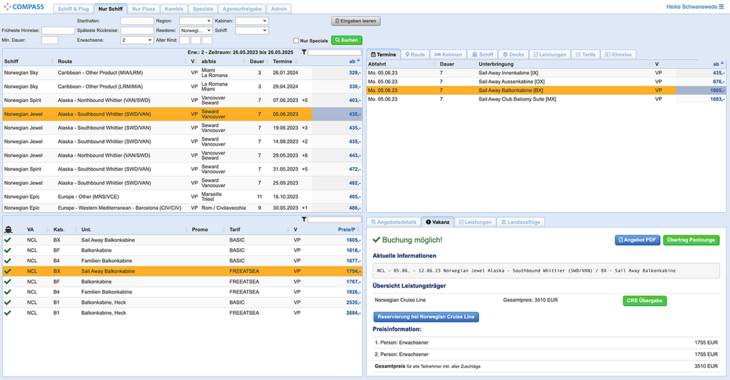
Task: Click the sort handle beside Promo column header
Action: coord(224,230)
